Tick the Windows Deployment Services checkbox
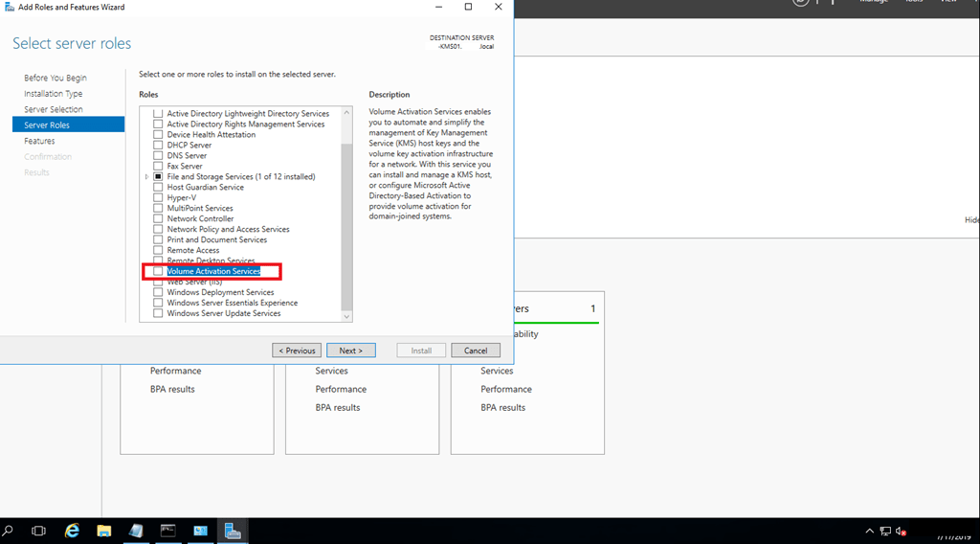This screenshot has height=544, width=980. (x=158, y=292)
